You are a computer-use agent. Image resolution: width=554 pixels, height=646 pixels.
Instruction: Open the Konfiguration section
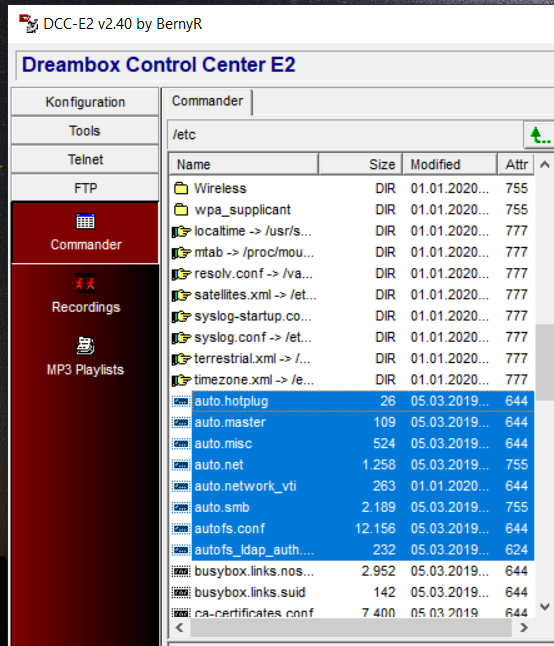click(x=85, y=102)
